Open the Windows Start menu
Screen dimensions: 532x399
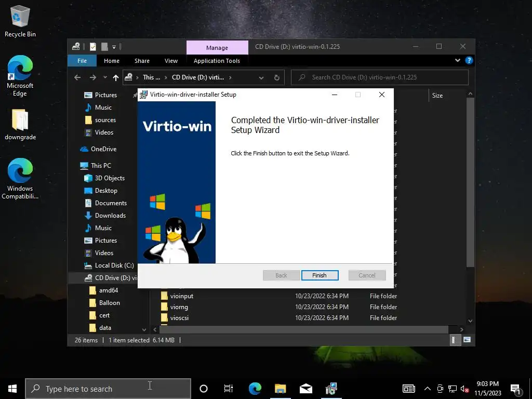point(12,389)
